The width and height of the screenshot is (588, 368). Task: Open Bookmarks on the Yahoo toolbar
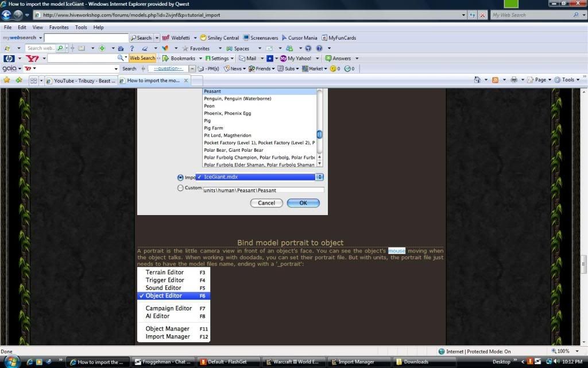coord(179,59)
